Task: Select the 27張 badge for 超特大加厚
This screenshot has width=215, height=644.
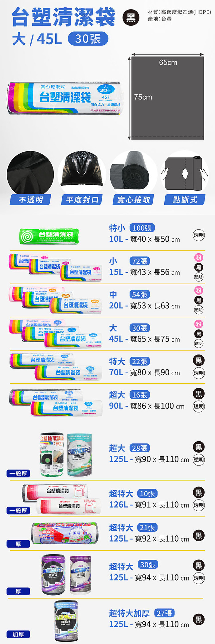Action: (x=164, y=613)
